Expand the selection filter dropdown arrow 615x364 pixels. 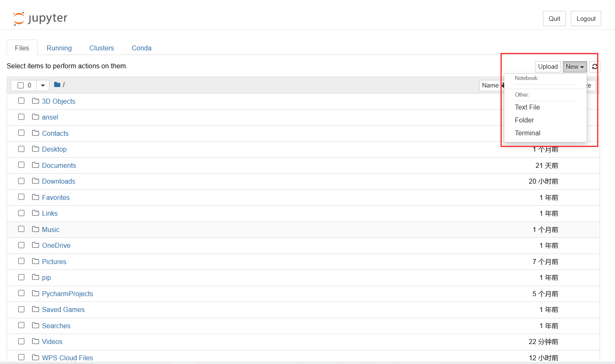43,85
